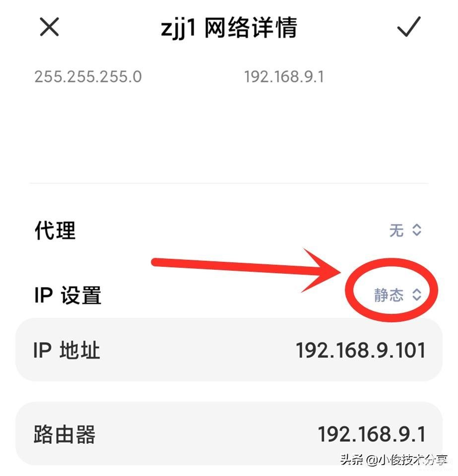The image size is (458, 476).
Task: Select the IP 设置 label row
Action: pyautogui.click(x=229, y=295)
